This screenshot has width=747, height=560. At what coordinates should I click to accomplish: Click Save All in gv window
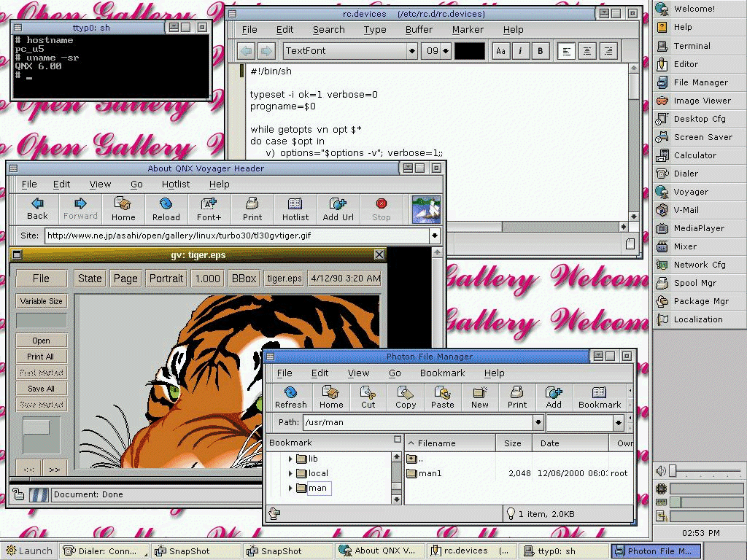click(41, 389)
